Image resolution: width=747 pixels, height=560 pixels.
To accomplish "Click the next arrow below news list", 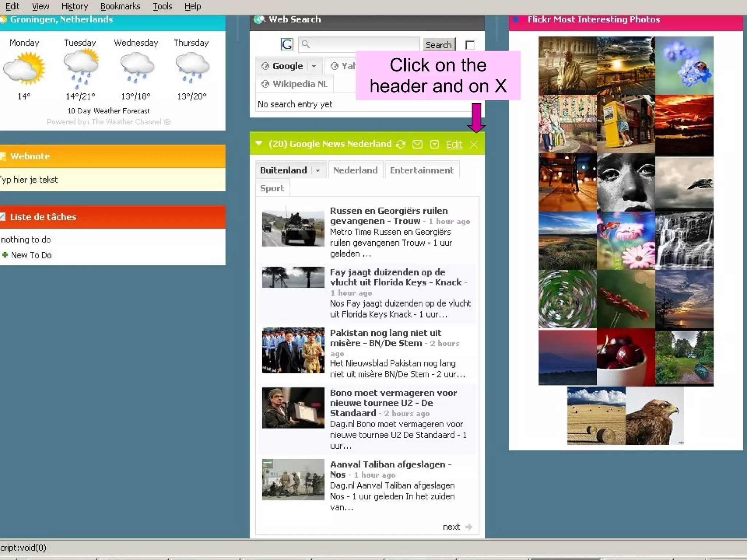I will [x=469, y=527].
